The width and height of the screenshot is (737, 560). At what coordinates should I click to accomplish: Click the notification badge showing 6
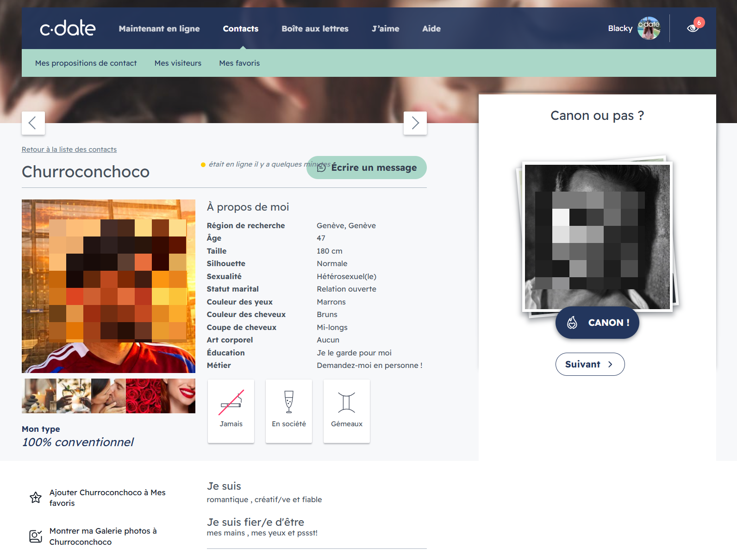point(699,22)
